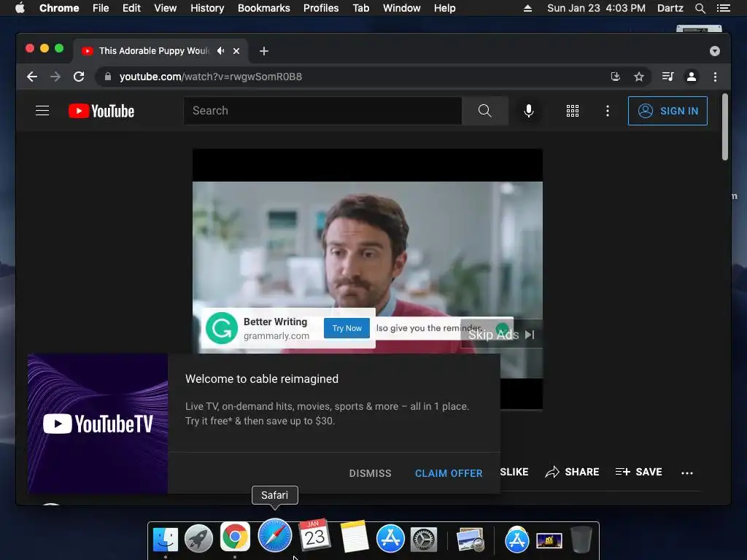Open the YouTube hamburger guide menu
The image size is (747, 560).
42,111
